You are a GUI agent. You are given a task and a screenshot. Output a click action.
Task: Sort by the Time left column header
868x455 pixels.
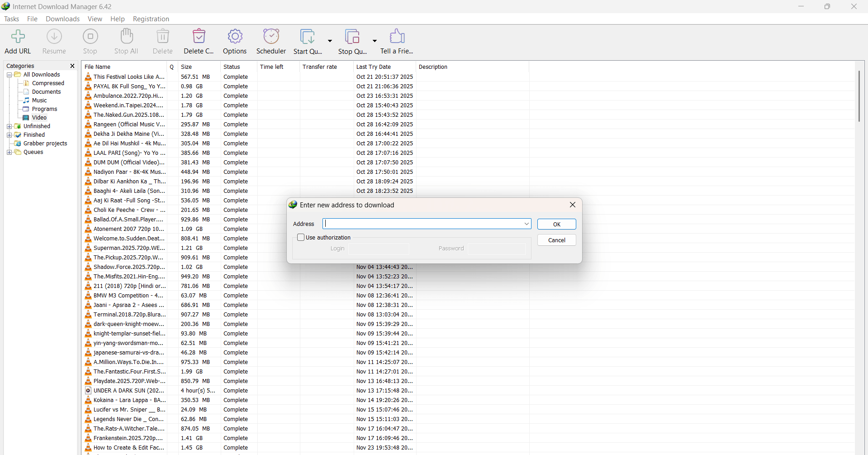(278, 67)
